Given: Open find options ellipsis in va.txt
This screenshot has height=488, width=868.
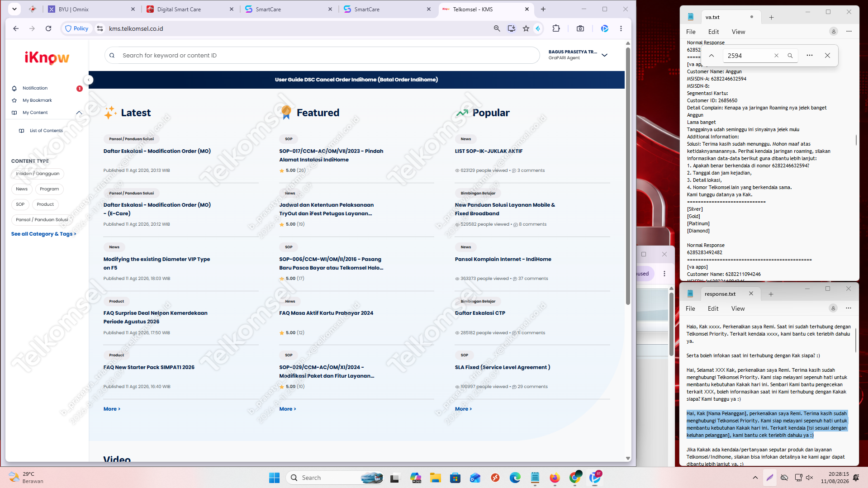Looking at the screenshot, I should pos(809,56).
